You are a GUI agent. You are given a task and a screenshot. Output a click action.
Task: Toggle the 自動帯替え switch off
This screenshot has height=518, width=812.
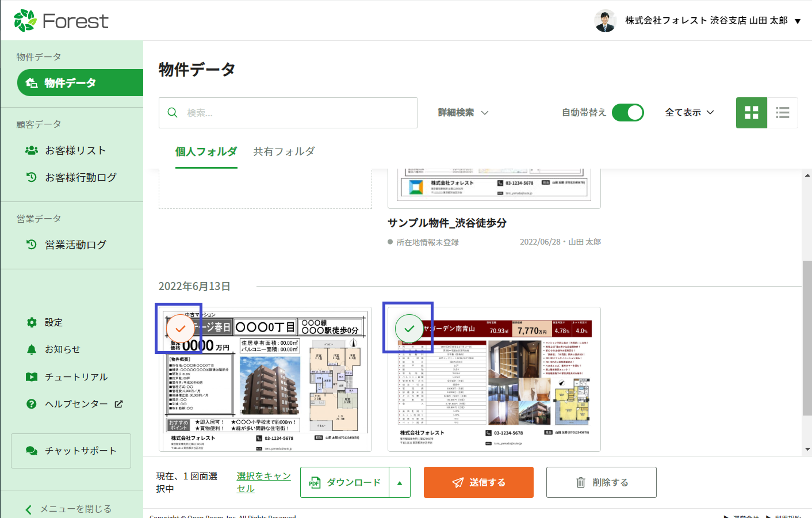click(627, 113)
